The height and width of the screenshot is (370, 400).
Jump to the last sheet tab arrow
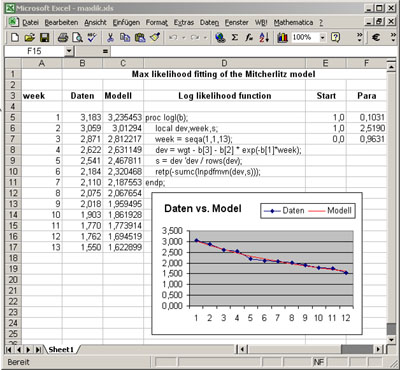(38, 349)
